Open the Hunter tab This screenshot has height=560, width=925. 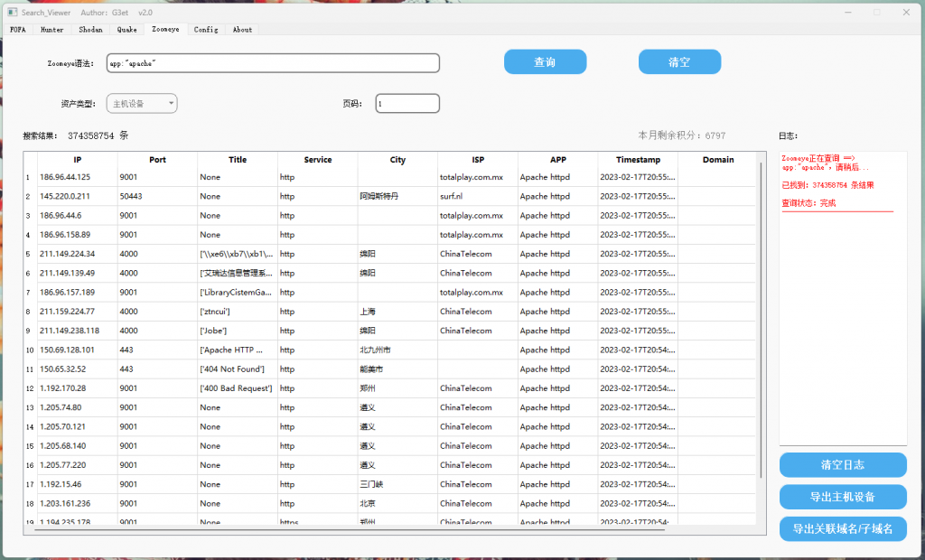tap(51, 30)
